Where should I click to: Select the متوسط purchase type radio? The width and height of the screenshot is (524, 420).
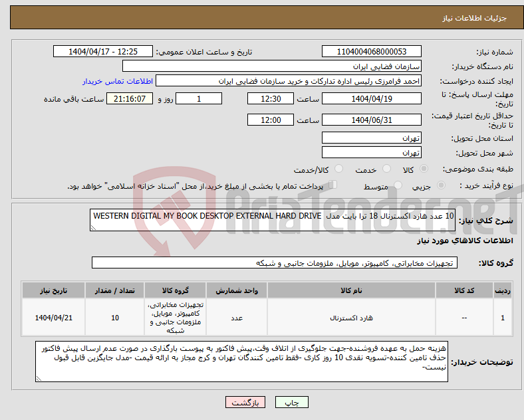click(x=398, y=185)
